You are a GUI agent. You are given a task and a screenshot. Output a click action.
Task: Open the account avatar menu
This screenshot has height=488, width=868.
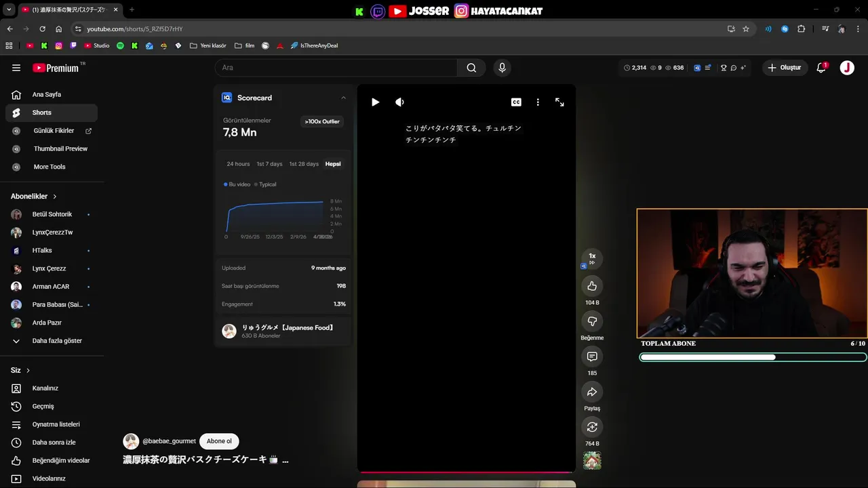847,68
